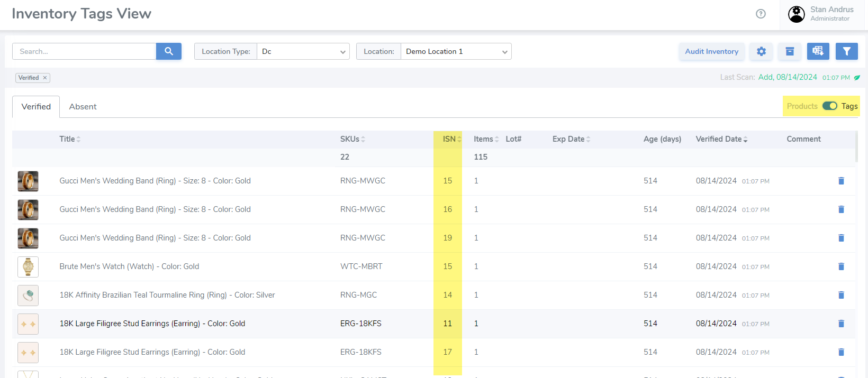This screenshot has width=868, height=378.
Task: Delete the Brute Men's Watch row
Action: pos(841,266)
